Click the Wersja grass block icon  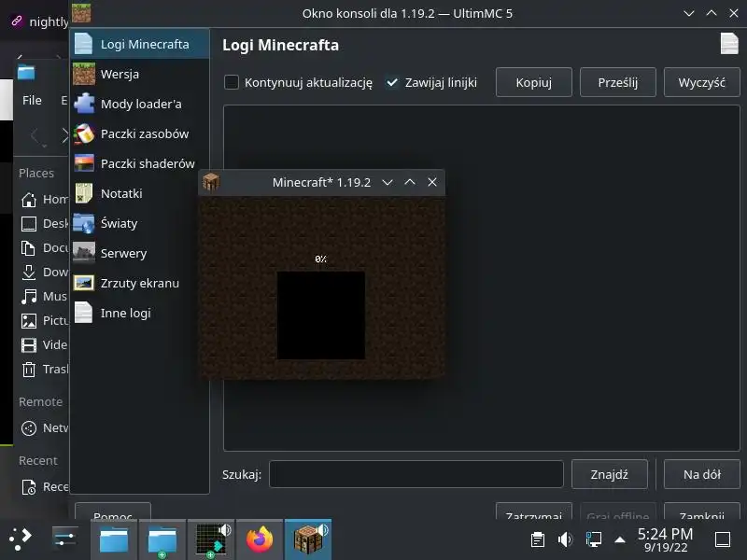pyautogui.click(x=84, y=75)
